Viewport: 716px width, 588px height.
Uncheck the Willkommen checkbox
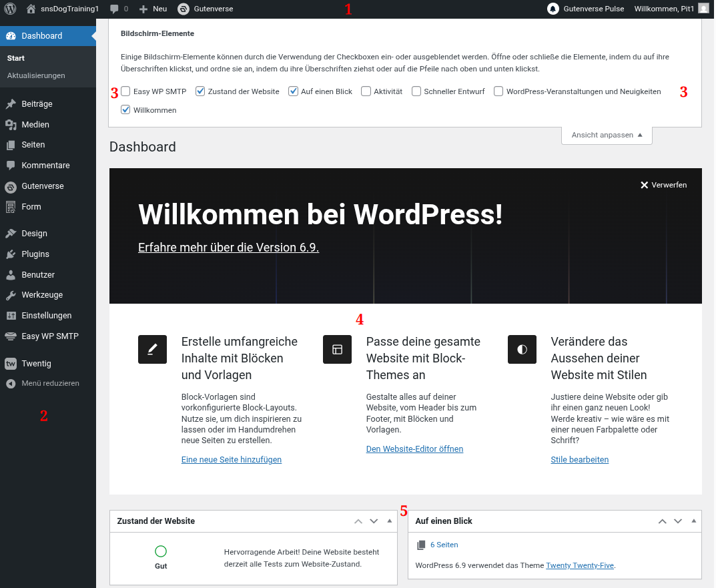125,110
